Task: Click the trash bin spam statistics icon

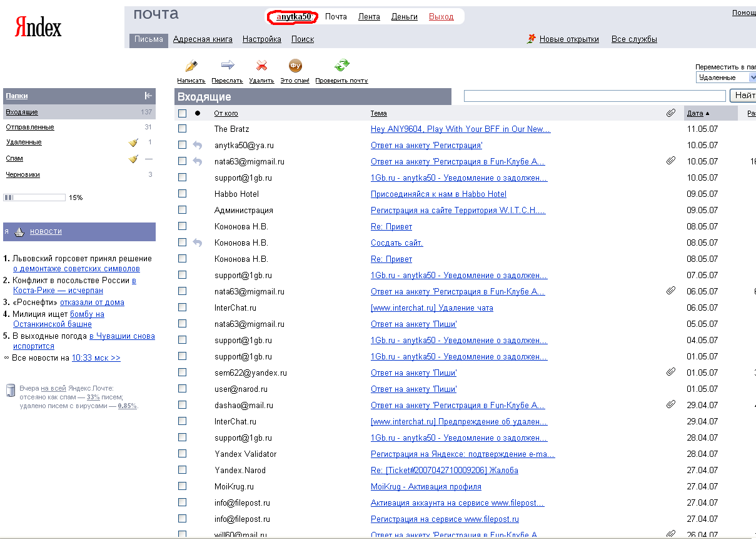Action: coord(10,391)
